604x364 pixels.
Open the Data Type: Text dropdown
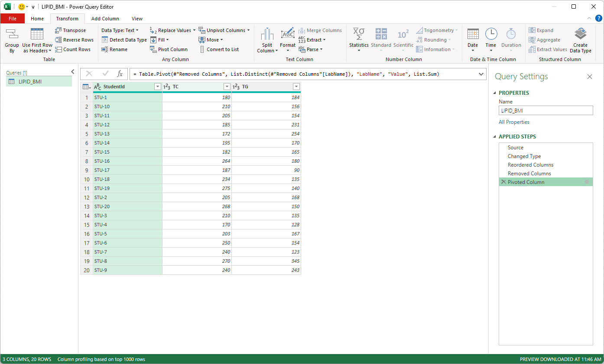(x=120, y=30)
